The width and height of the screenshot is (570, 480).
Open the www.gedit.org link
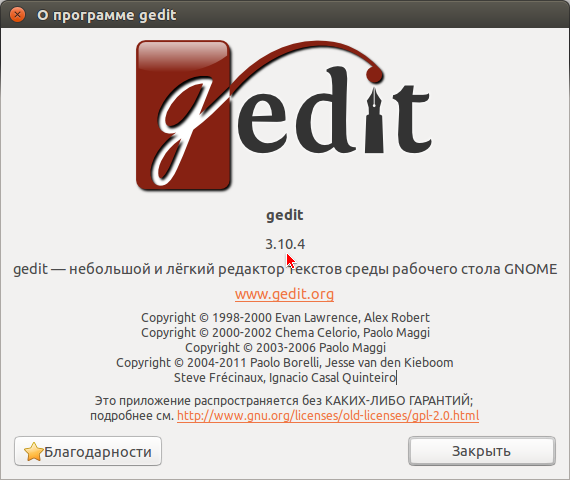(284, 294)
